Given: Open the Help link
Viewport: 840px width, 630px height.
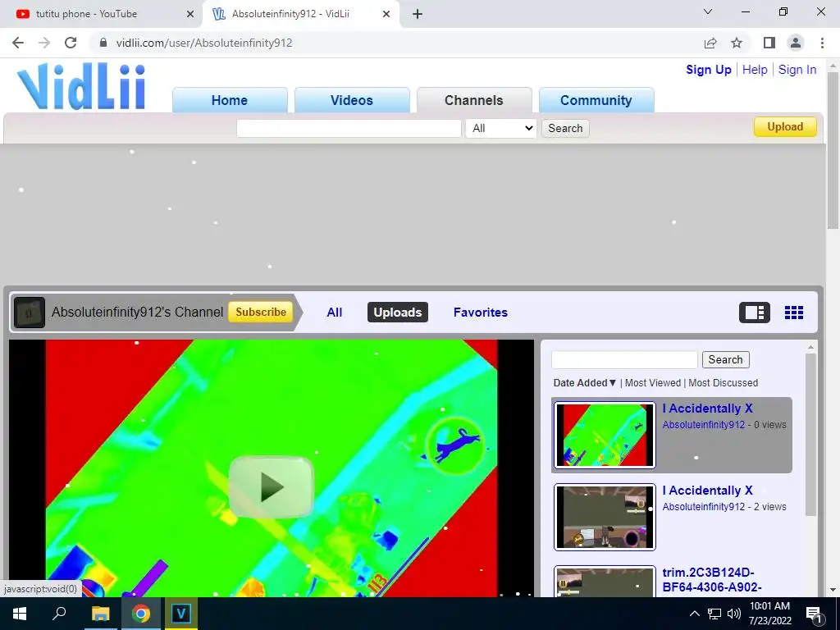Looking at the screenshot, I should (755, 70).
